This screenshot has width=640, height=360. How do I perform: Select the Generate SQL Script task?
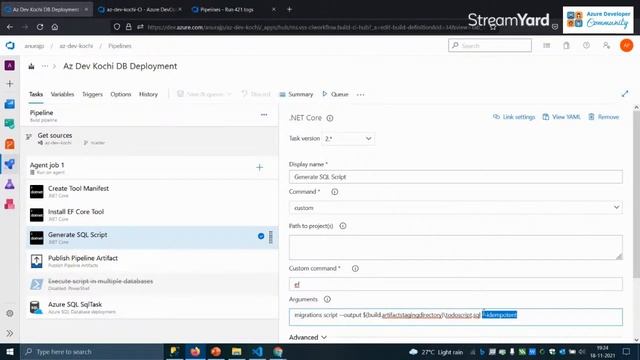pyautogui.click(x=151, y=238)
